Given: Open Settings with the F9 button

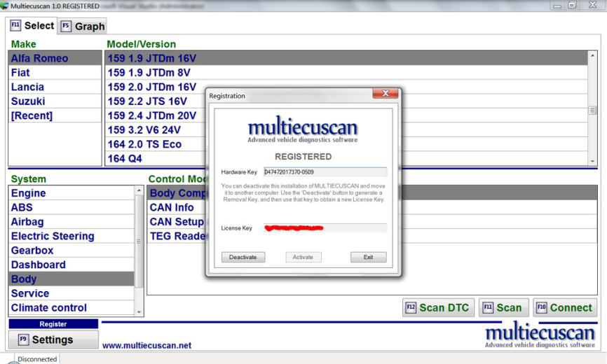Looking at the screenshot, I should pyautogui.click(x=53, y=339).
